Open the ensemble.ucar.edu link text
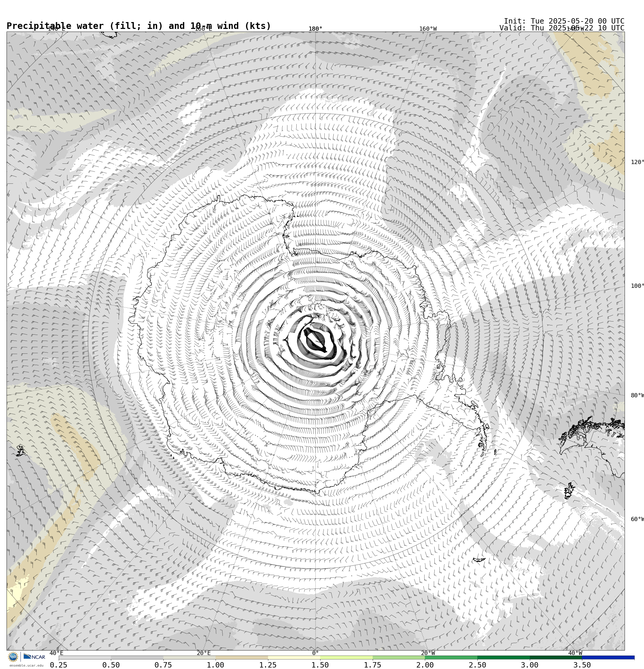 [x=26, y=666]
